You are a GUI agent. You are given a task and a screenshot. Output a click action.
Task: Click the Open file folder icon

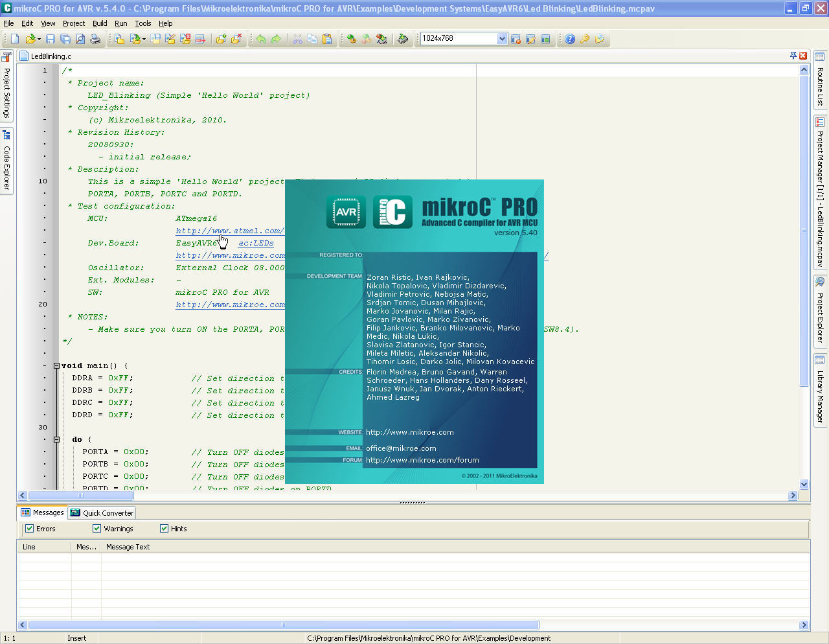tap(29, 39)
